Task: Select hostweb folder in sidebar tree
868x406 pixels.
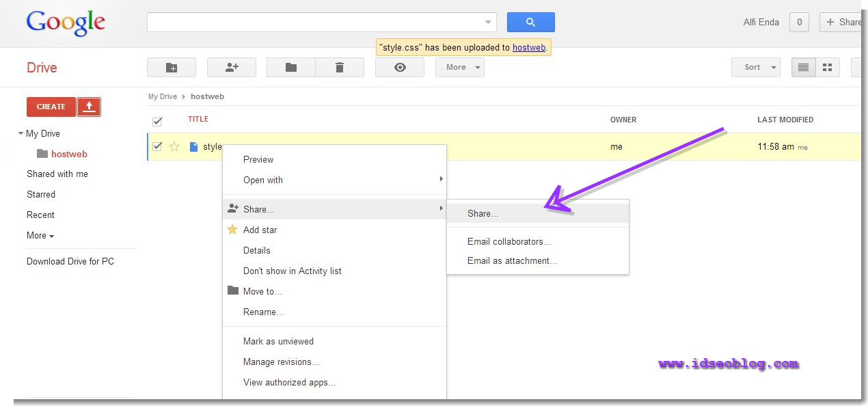Action: point(69,154)
